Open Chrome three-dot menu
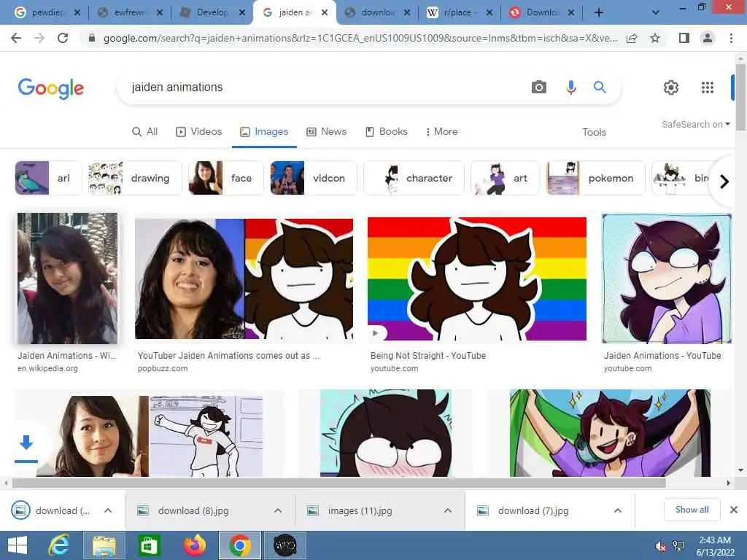This screenshot has width=747, height=560. coord(731,38)
